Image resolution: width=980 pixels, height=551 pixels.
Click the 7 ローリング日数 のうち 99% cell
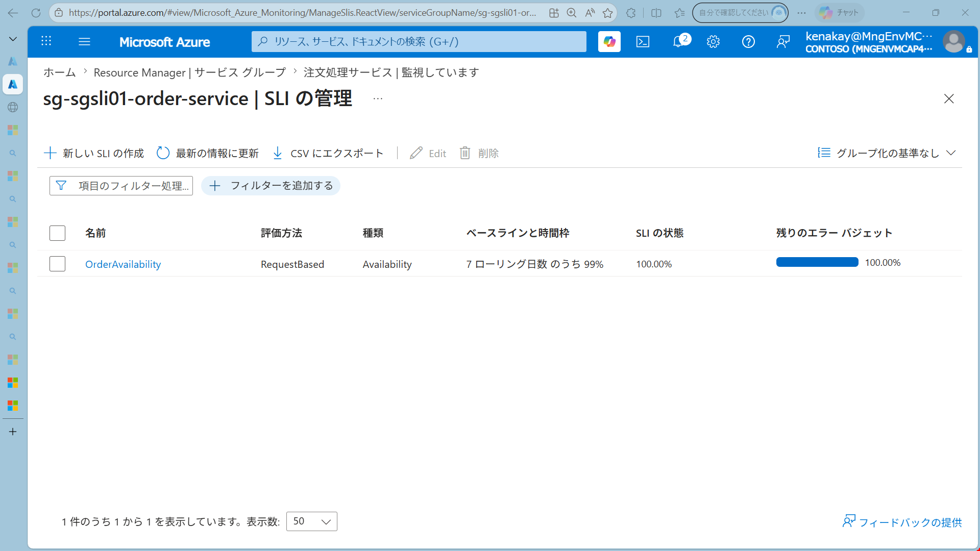(534, 264)
